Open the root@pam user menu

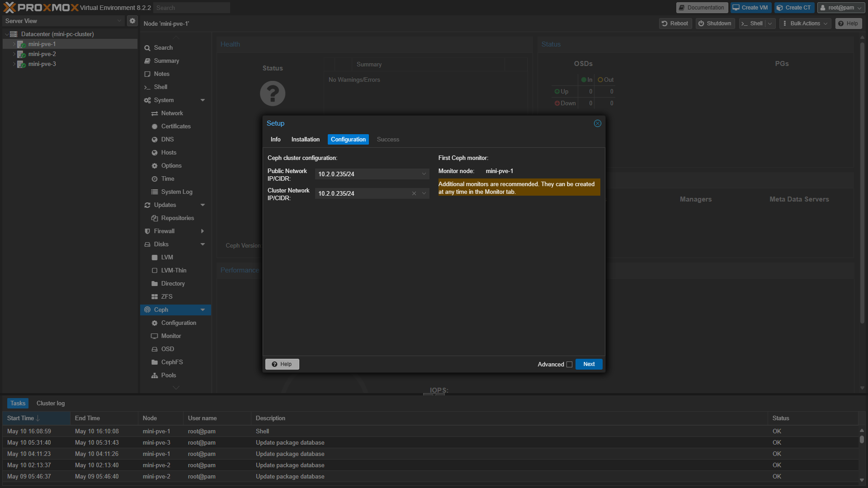point(841,8)
